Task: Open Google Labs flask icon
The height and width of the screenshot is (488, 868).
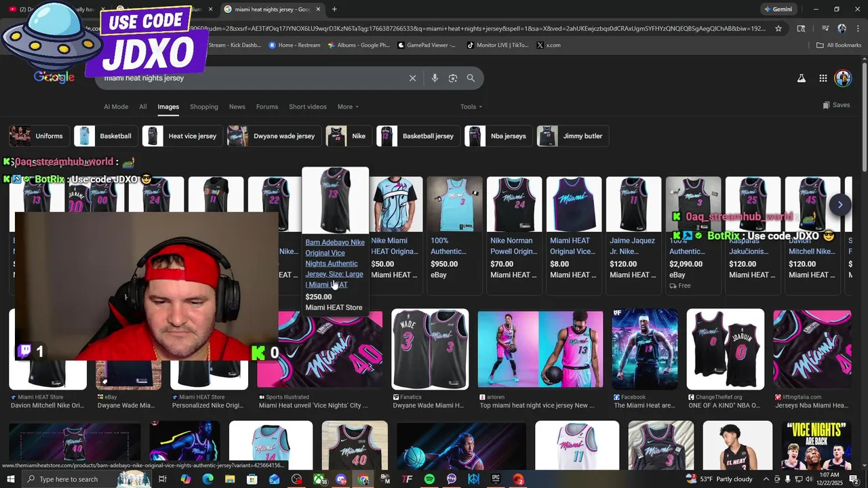Action: [x=802, y=78]
